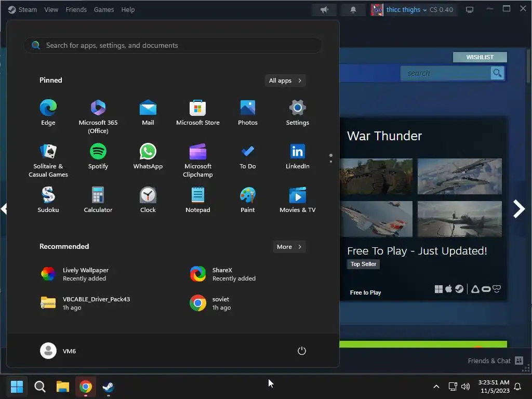The height and width of the screenshot is (399, 532).
Task: Open Spotify pinned app
Action: point(98,157)
